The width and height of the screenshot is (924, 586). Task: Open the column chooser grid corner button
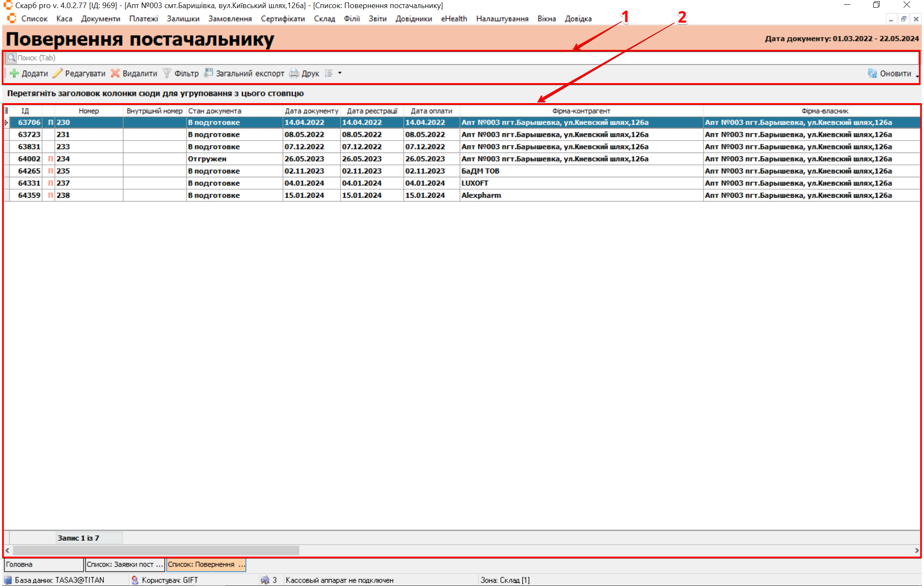tap(6, 111)
